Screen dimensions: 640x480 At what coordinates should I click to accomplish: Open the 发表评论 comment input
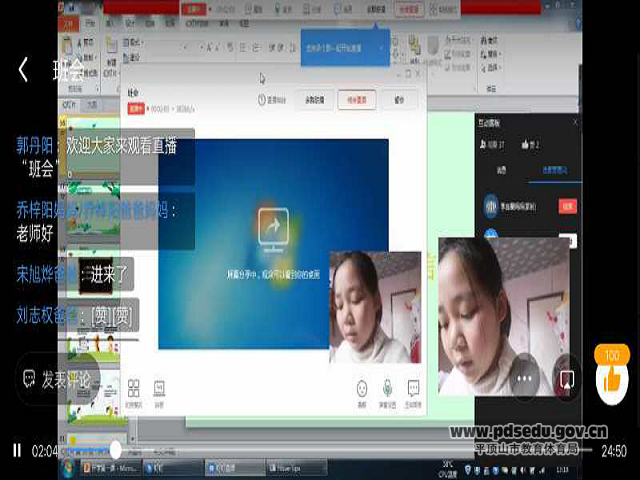pos(58,379)
